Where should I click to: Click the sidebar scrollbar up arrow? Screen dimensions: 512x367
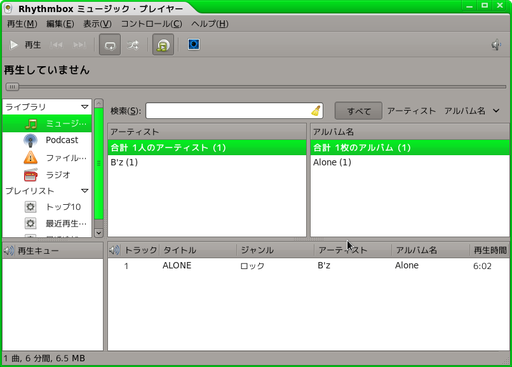(99, 103)
